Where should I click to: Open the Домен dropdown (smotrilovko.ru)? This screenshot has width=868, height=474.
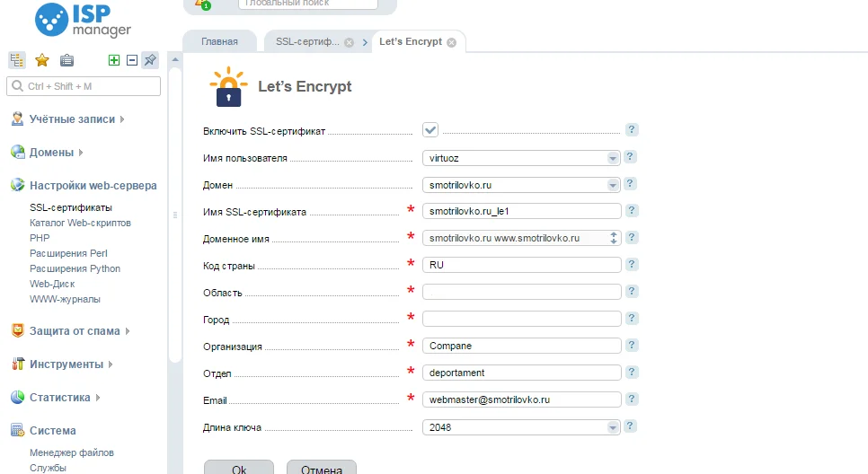tap(521, 185)
